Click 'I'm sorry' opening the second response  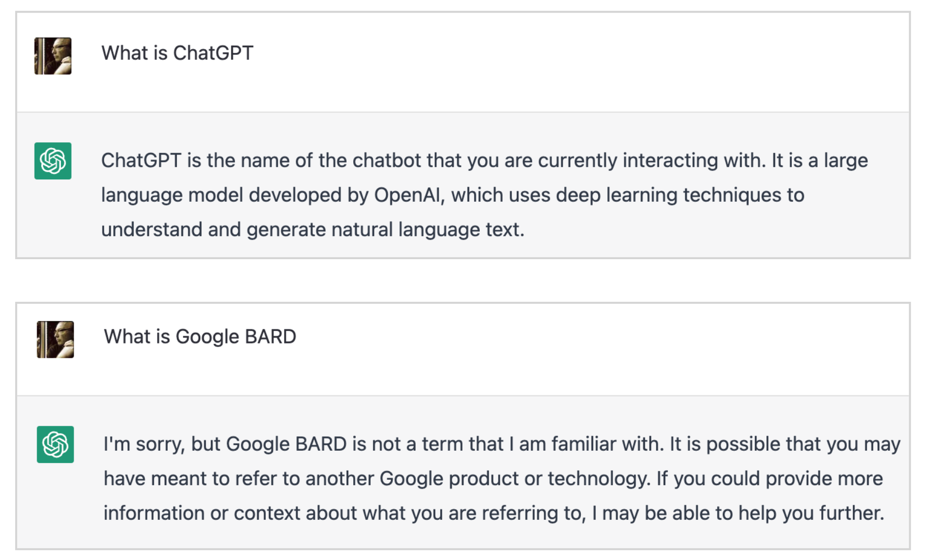(144, 444)
